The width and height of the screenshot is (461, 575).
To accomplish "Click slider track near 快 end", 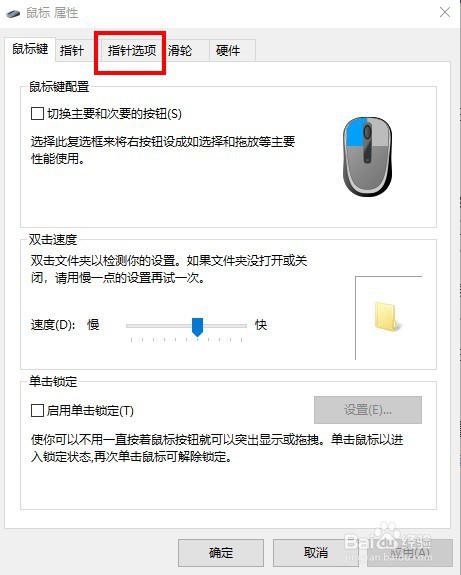I will (240, 326).
